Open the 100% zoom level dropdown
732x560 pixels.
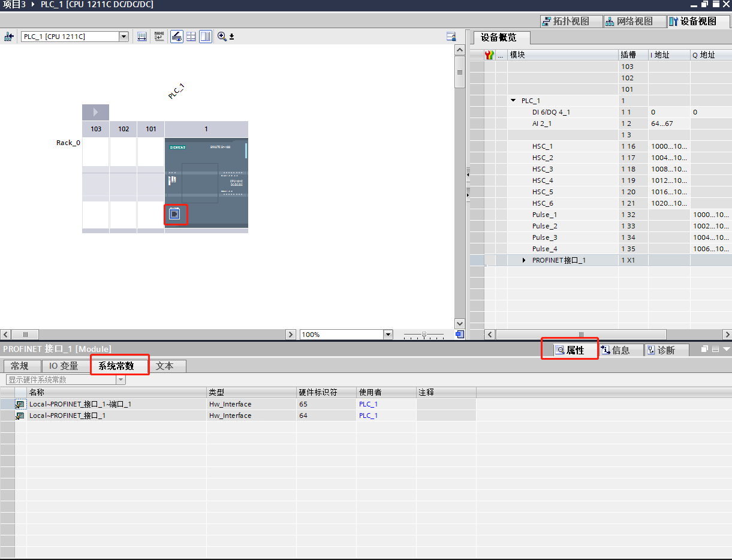pyautogui.click(x=388, y=335)
